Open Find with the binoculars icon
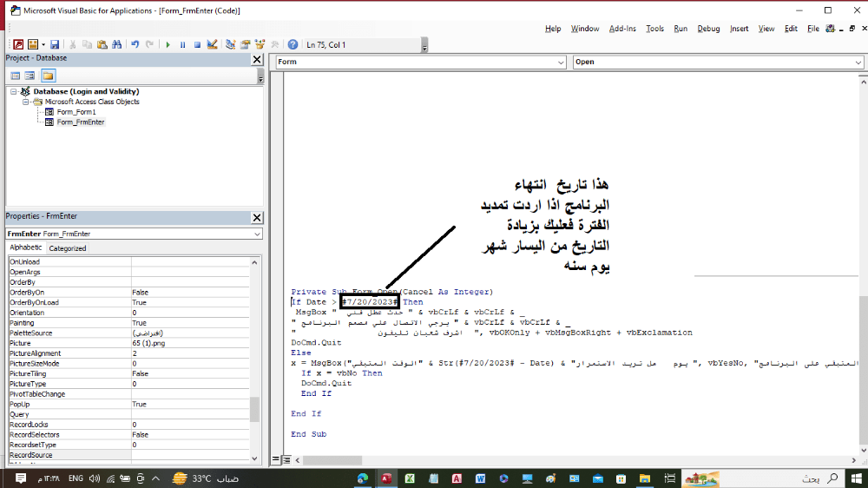The width and height of the screenshot is (868, 488). pos(117,44)
